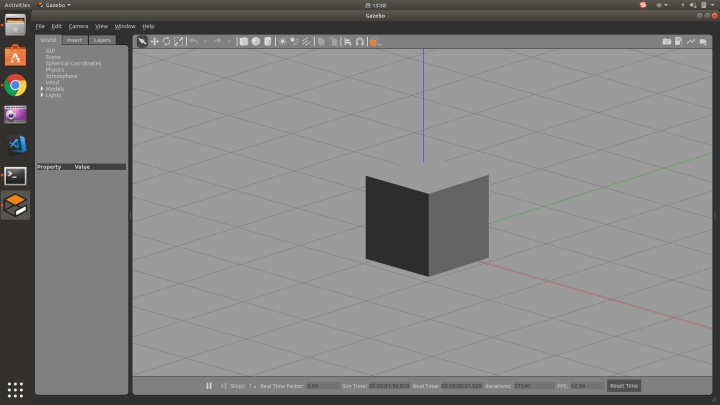
Task: Open the File menu
Action: 40,26
